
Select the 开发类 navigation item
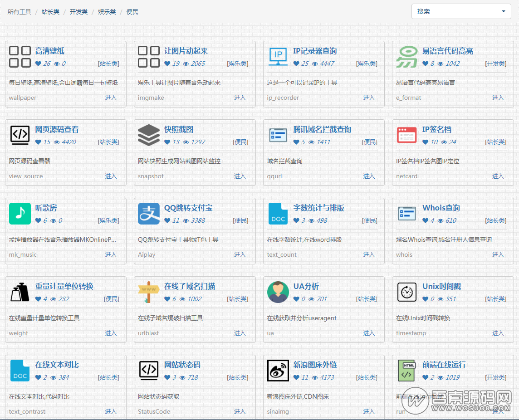click(78, 11)
